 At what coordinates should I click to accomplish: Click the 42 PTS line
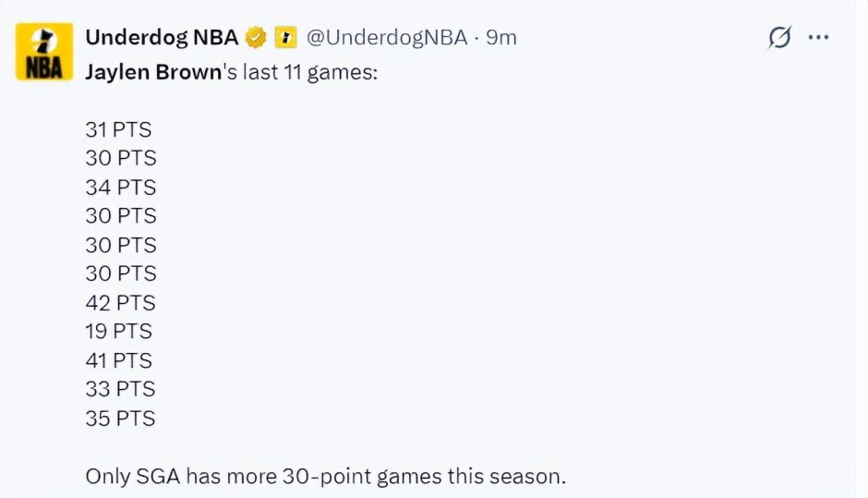pyautogui.click(x=121, y=303)
